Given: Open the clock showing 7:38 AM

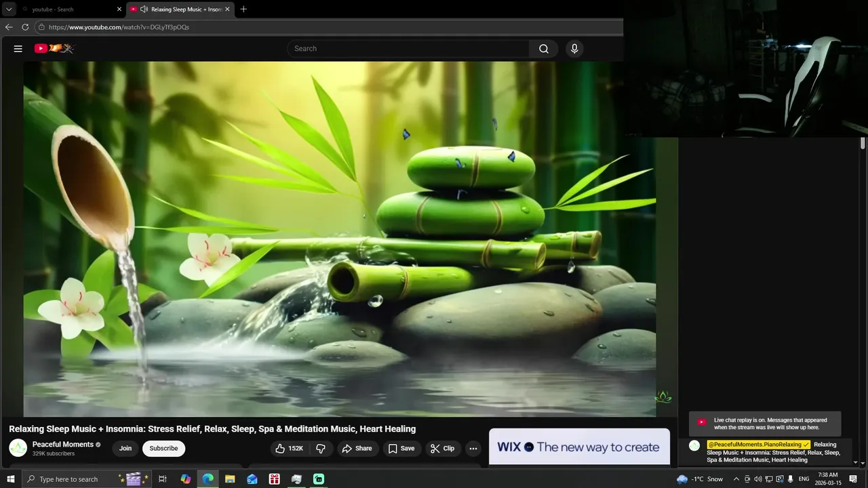Looking at the screenshot, I should [x=828, y=479].
